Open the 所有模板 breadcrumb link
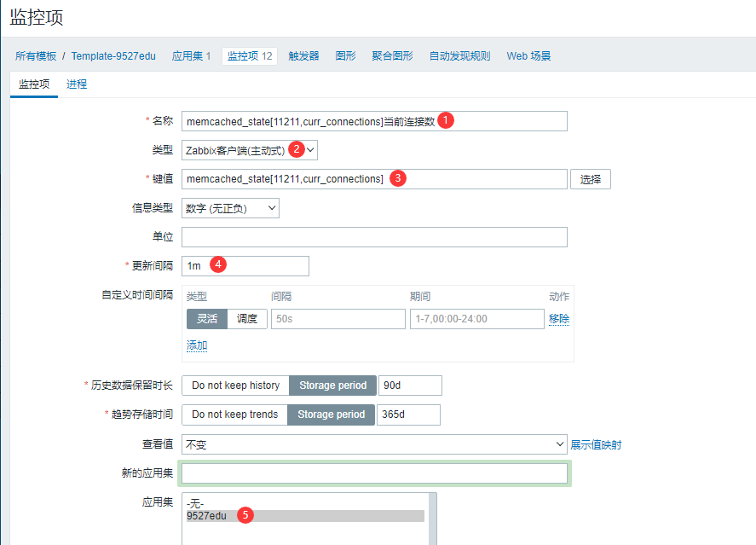 (x=36, y=56)
